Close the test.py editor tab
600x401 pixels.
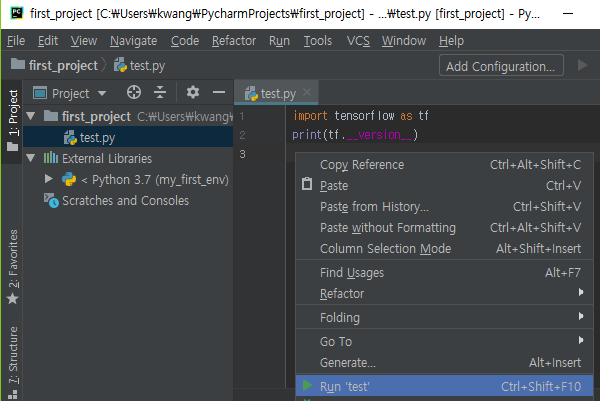[307, 92]
